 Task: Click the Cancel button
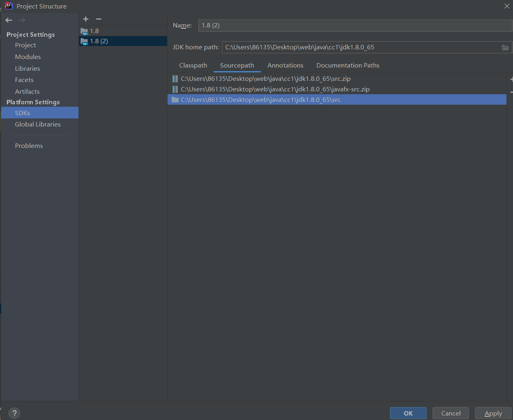click(451, 413)
